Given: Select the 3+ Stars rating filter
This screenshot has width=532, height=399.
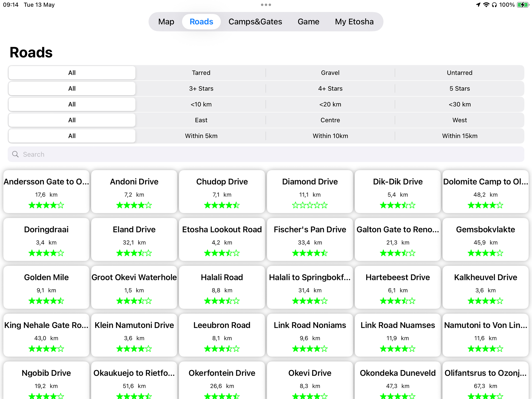Looking at the screenshot, I should pyautogui.click(x=201, y=89).
